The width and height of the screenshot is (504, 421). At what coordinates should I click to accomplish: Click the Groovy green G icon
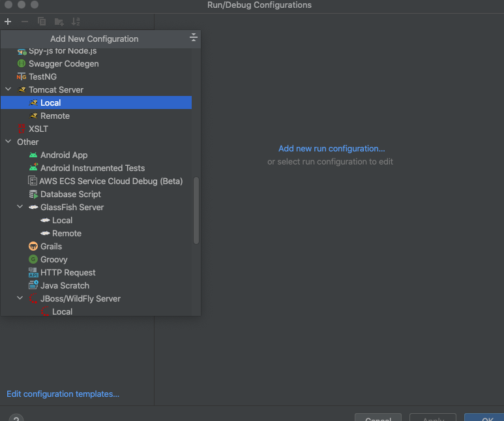[33, 259]
